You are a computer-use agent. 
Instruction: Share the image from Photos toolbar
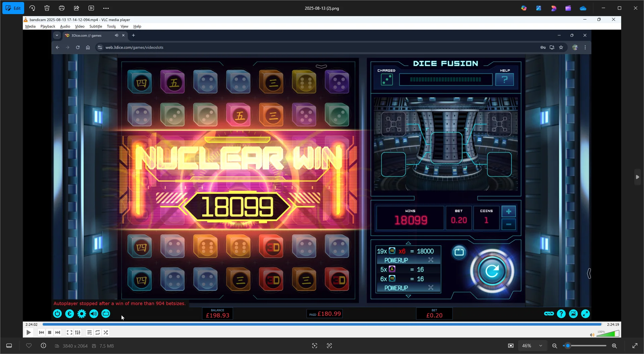[76, 8]
